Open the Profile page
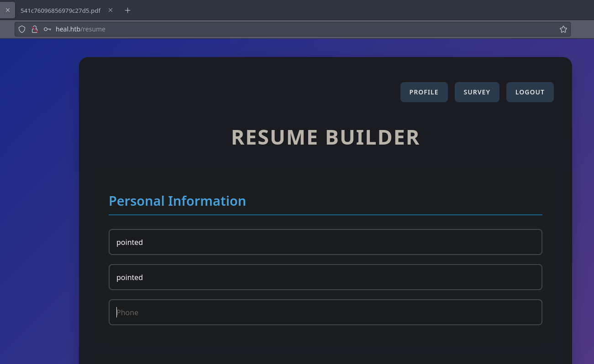The image size is (594, 364). tap(424, 92)
